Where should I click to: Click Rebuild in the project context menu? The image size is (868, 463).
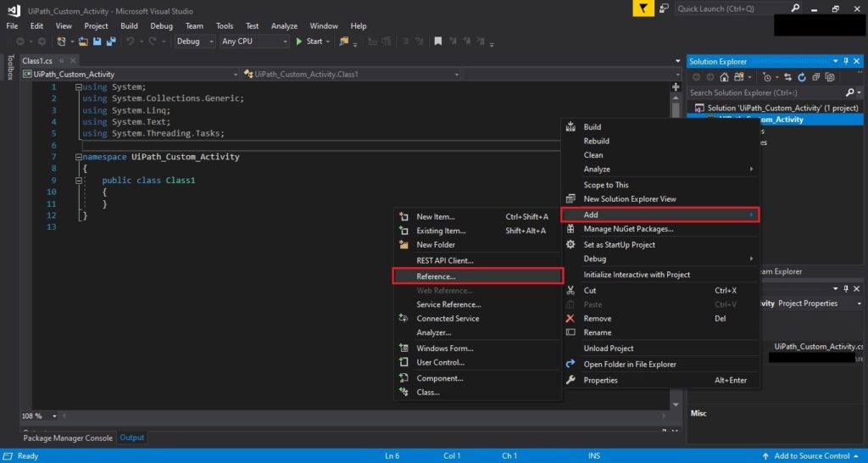[x=661, y=141]
